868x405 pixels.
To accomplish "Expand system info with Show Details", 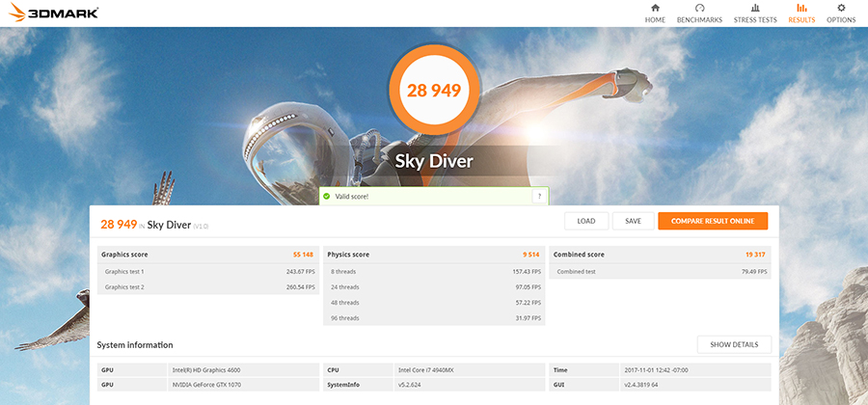I will [733, 344].
